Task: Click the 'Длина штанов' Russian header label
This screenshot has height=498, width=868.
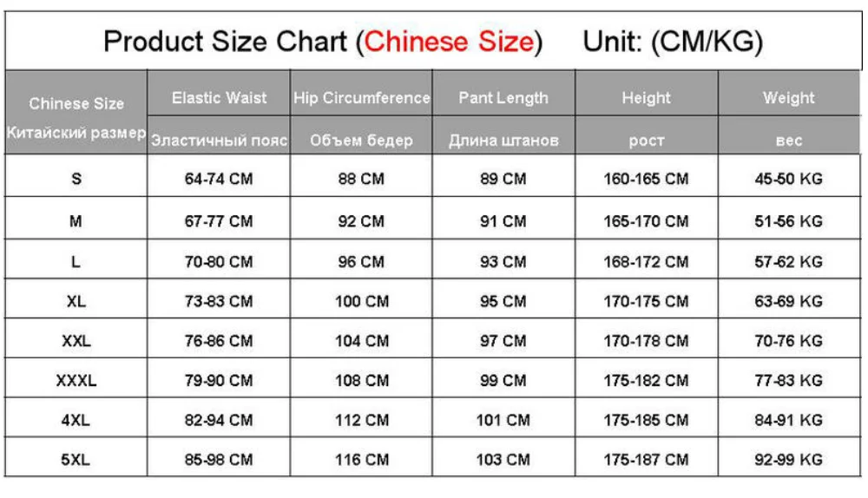Action: pyautogui.click(x=503, y=140)
